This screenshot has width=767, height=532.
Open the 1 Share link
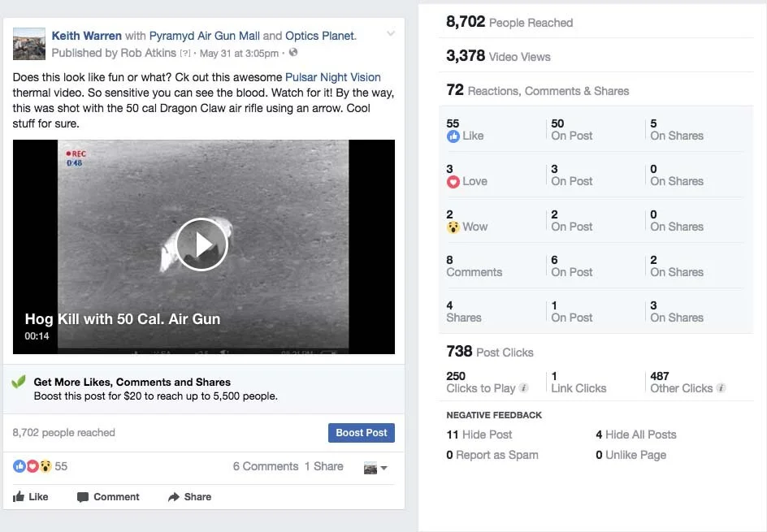[x=324, y=466]
